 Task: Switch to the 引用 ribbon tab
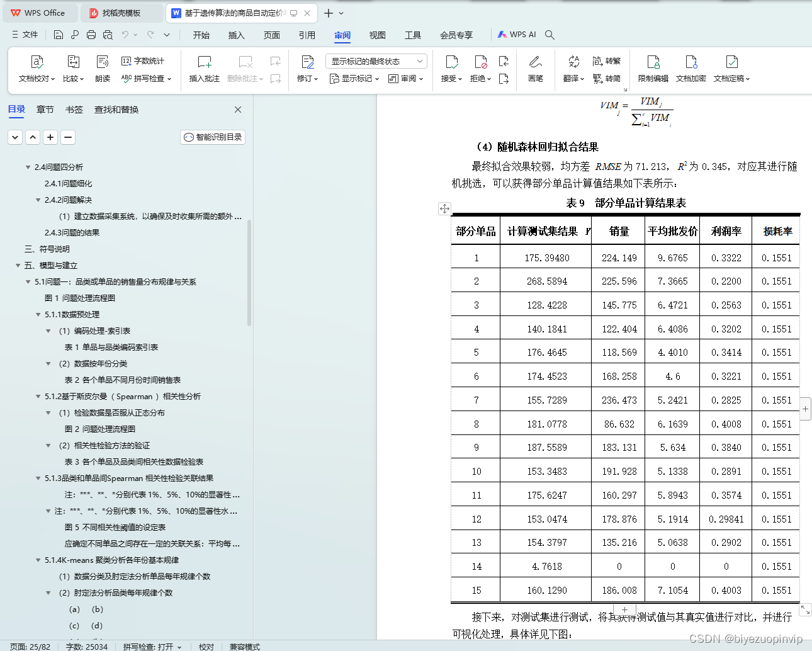[307, 35]
